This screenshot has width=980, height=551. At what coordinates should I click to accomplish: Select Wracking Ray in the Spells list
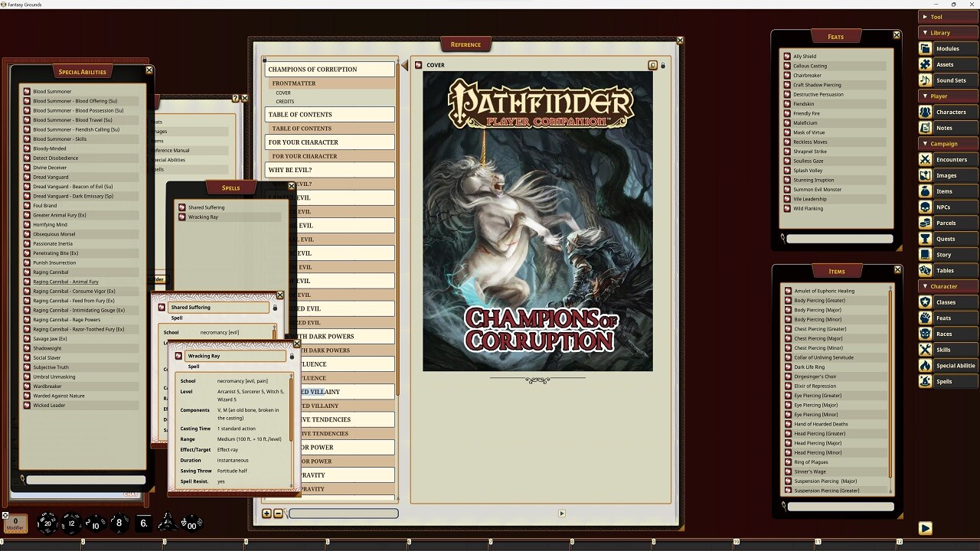click(202, 217)
